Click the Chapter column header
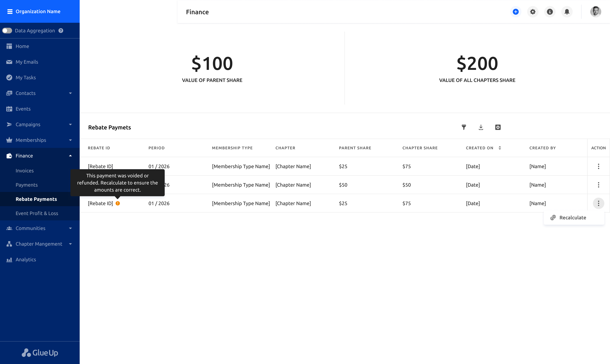The width and height of the screenshot is (610, 364). tap(285, 148)
